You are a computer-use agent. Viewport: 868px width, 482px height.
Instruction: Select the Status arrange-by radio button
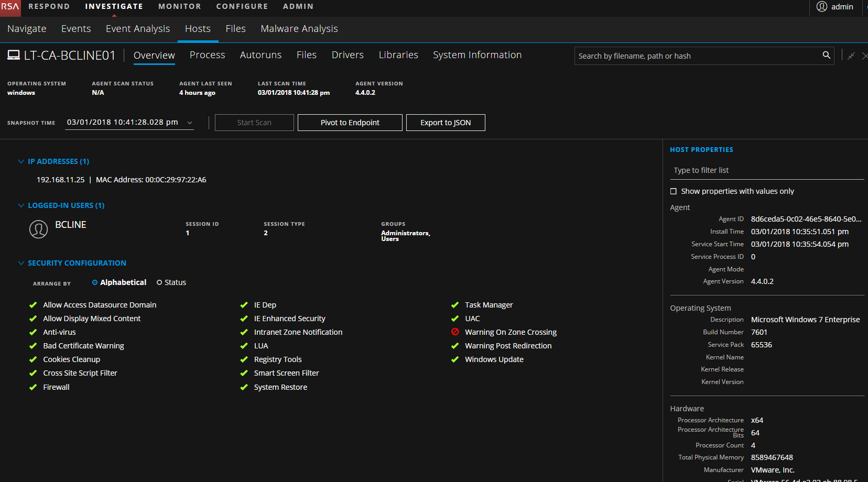pyautogui.click(x=159, y=282)
